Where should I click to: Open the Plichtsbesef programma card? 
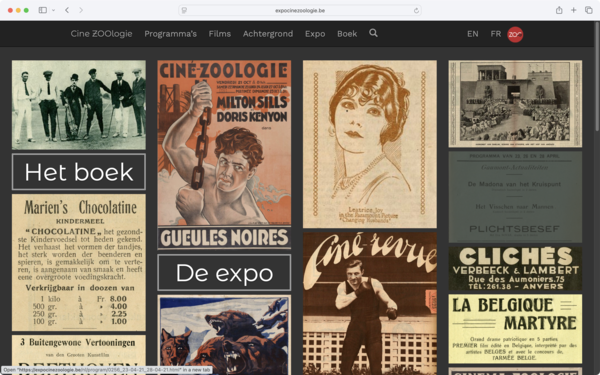515,197
